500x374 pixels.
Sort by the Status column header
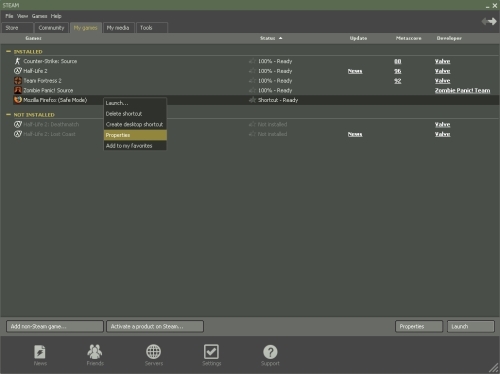click(267, 38)
